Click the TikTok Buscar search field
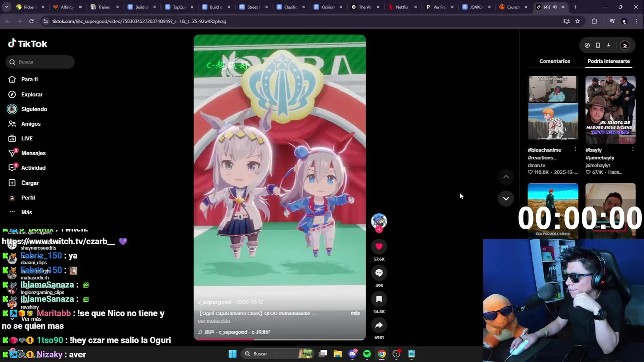Viewport: 644px width, 362px height. [40, 62]
